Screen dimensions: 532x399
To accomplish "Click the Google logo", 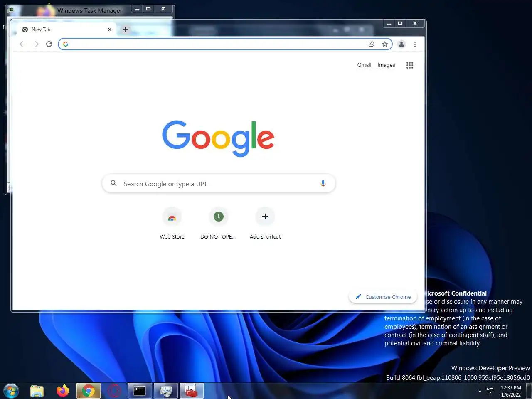I will tap(218, 138).
